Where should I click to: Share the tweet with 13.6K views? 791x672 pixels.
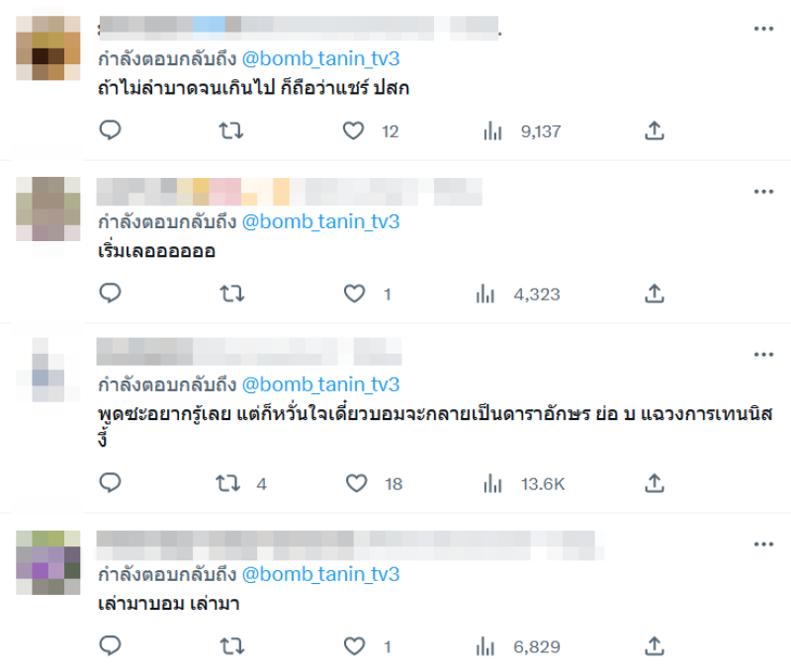[x=655, y=483]
